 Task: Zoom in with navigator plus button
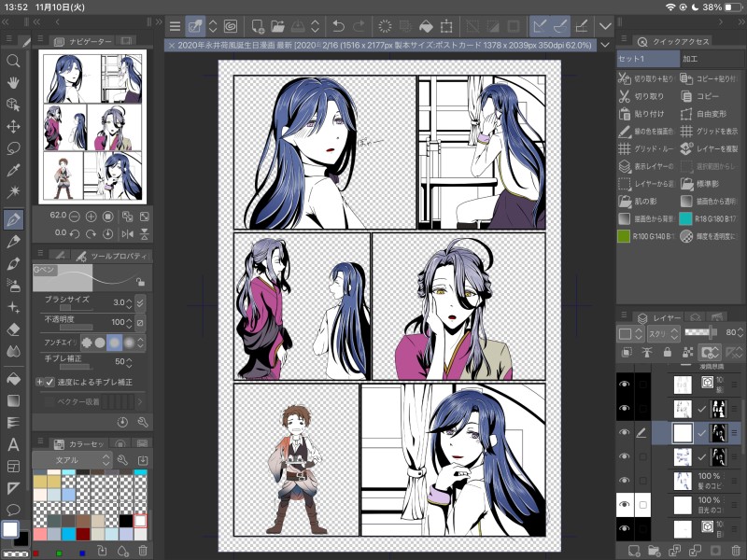point(91,217)
